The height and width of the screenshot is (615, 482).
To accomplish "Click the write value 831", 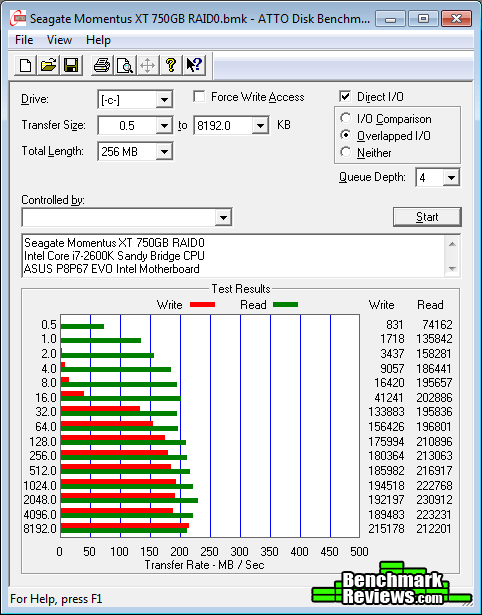I will [395, 325].
